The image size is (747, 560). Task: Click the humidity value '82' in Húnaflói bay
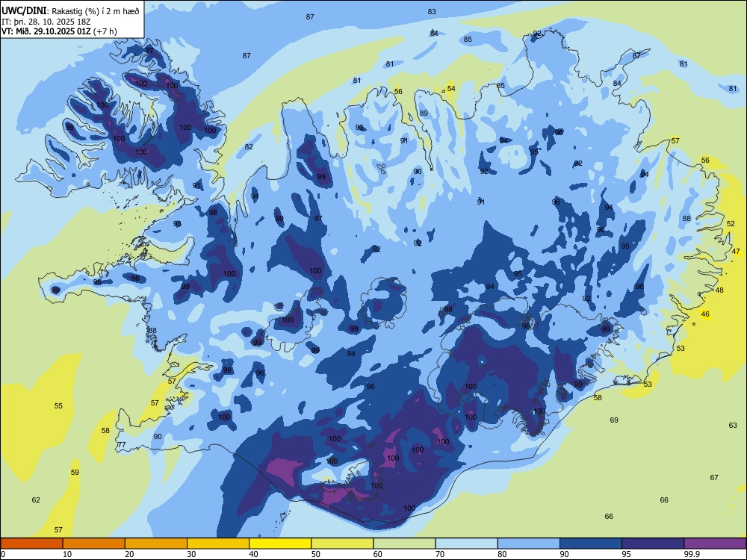pos(249,146)
